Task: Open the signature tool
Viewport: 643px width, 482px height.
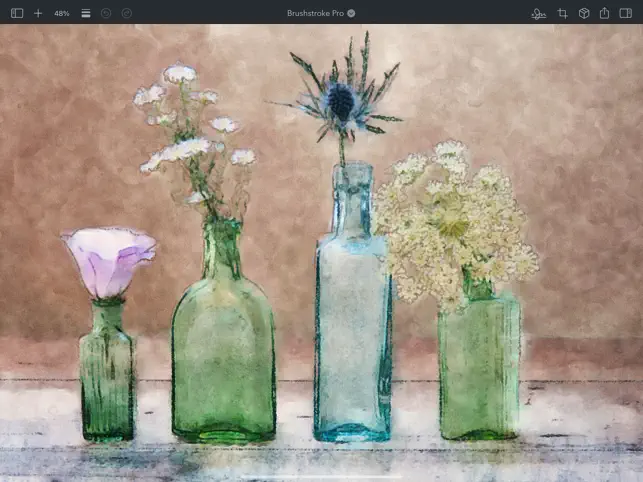Action: pos(538,14)
